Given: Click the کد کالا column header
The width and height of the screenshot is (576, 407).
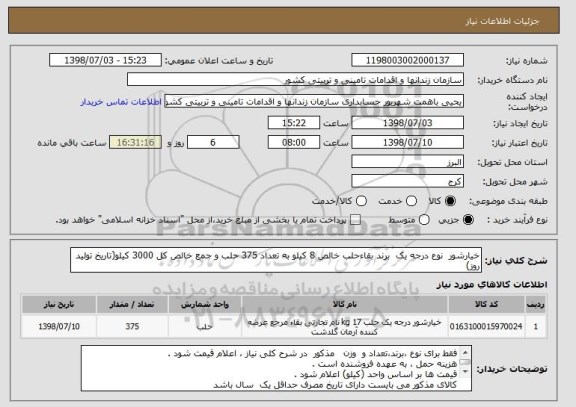Looking at the screenshot, I should click(486, 305).
